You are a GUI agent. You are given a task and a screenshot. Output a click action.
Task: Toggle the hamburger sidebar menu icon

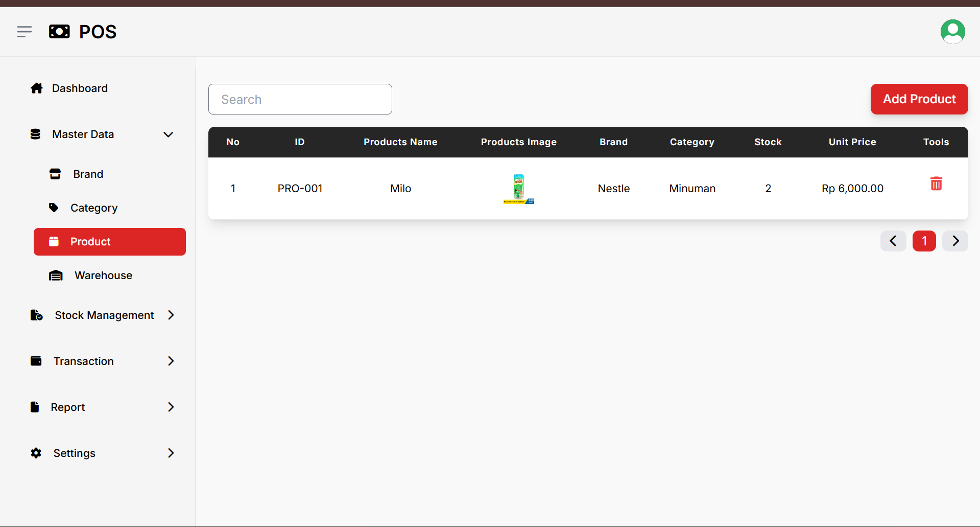[25, 32]
